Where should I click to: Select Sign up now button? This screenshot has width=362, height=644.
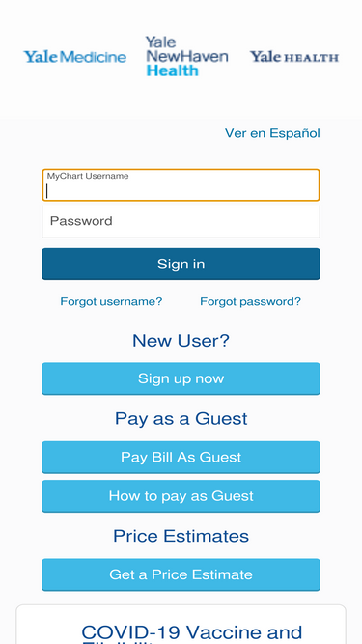181,378
